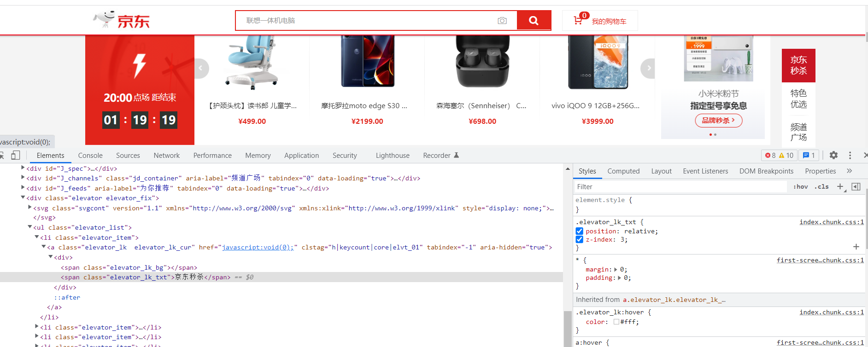Open the Event Listeners tab

(x=705, y=171)
